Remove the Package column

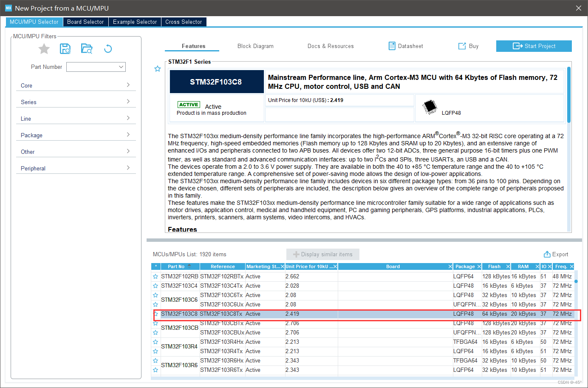479,266
